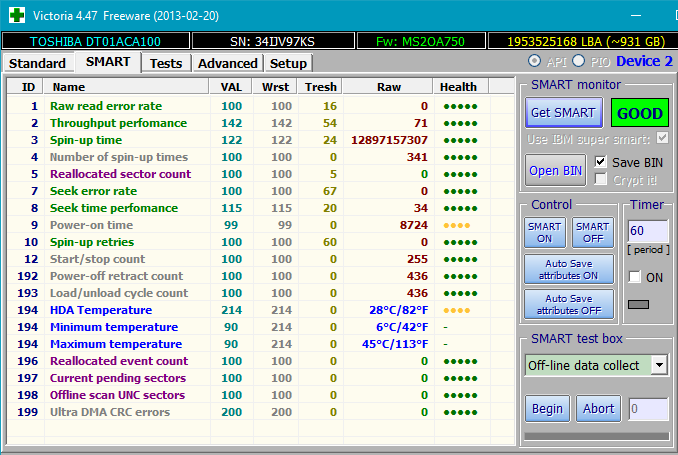Click Spin-up time raw value 12897157307
Image resolution: width=678 pixels, height=455 pixels.
click(389, 140)
